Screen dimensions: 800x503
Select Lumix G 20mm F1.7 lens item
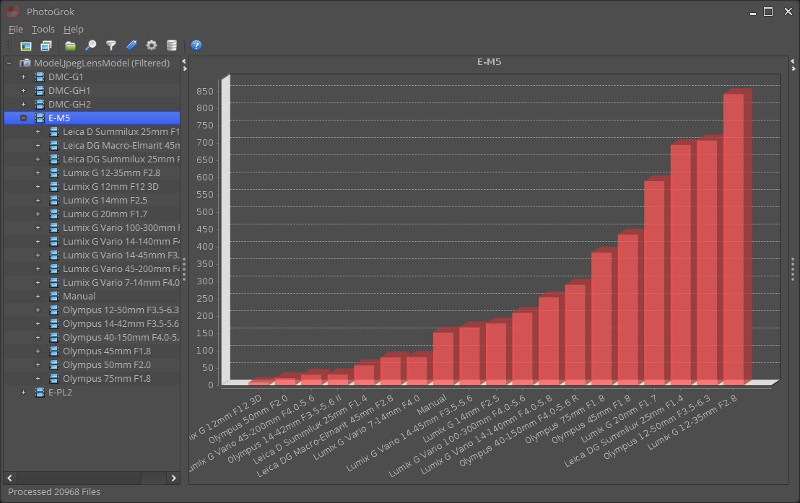coord(104,214)
